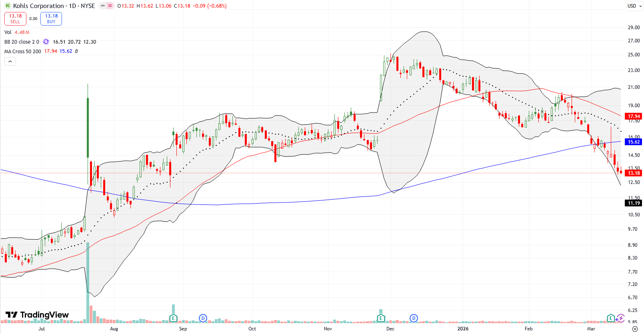Click the red 17.94 value in MA Cross legend
Viewport: 644px width, 334px height.
(50, 51)
